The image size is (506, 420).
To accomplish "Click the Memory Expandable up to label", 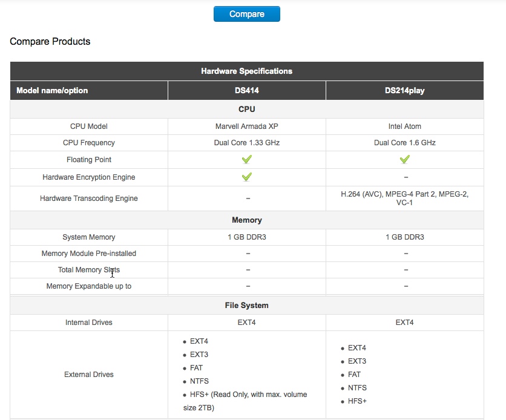I will (x=89, y=286).
